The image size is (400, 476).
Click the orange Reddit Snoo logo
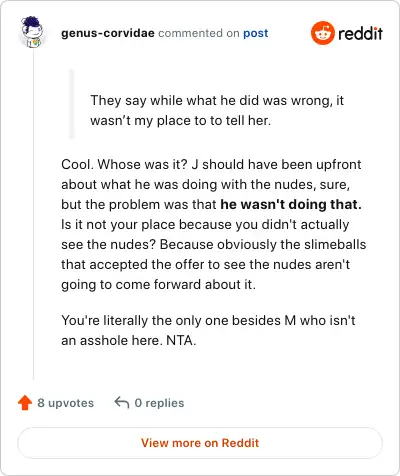coord(322,33)
